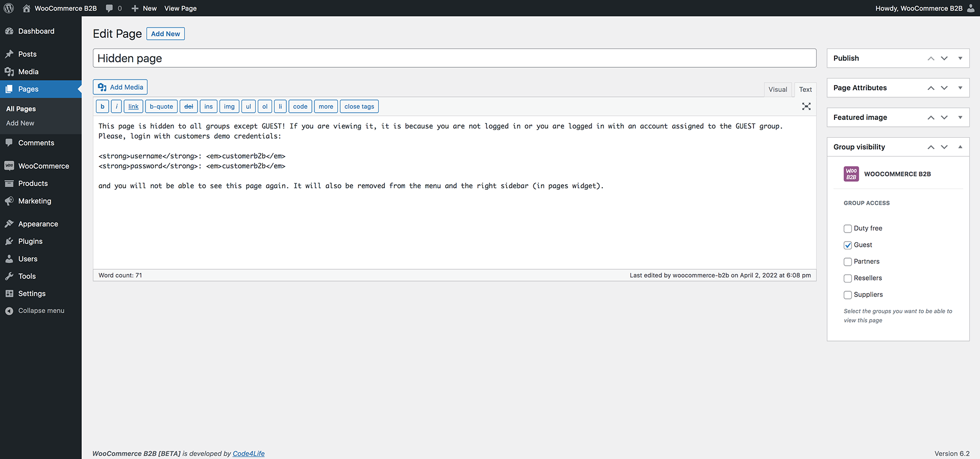The image size is (980, 459).
Task: Expand the Featured image panel
Action: [x=960, y=117]
